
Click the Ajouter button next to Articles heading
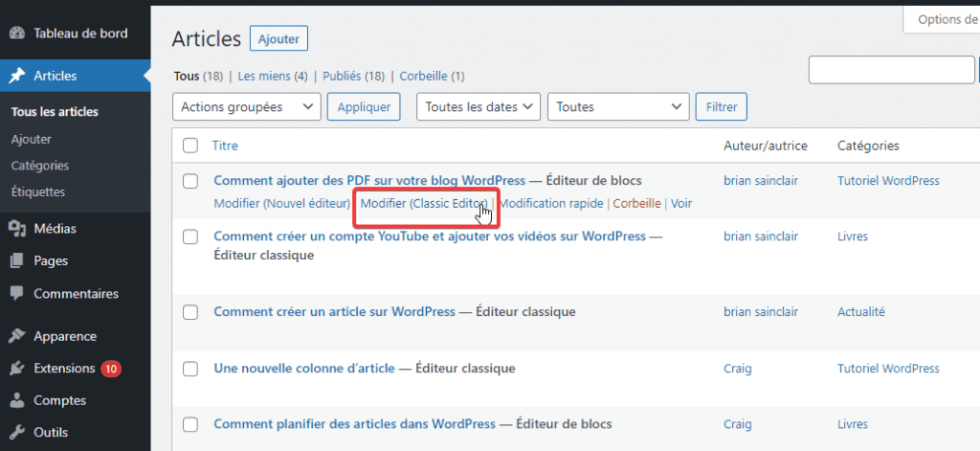pos(278,39)
